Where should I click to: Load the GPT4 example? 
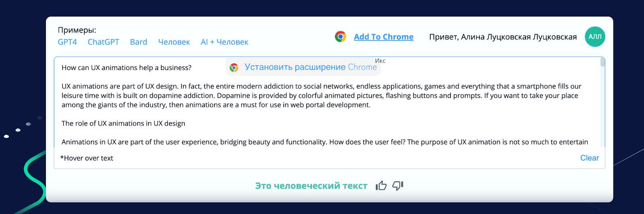pyautogui.click(x=67, y=42)
